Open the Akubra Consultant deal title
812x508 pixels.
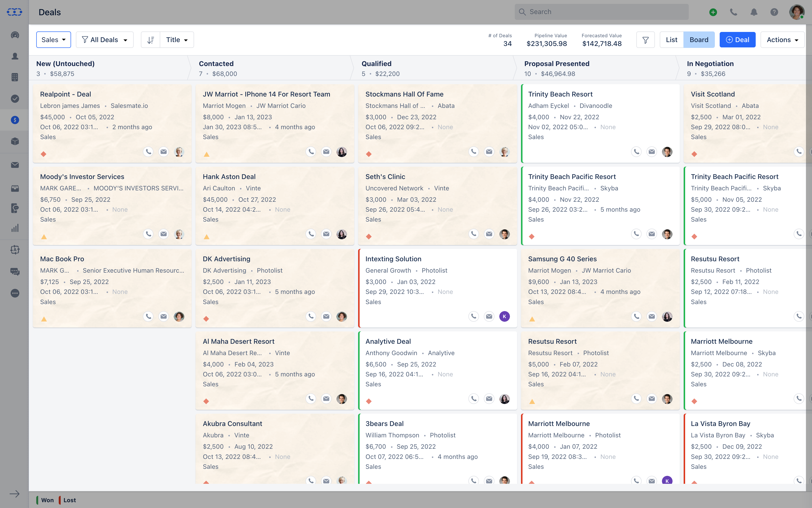232,424
